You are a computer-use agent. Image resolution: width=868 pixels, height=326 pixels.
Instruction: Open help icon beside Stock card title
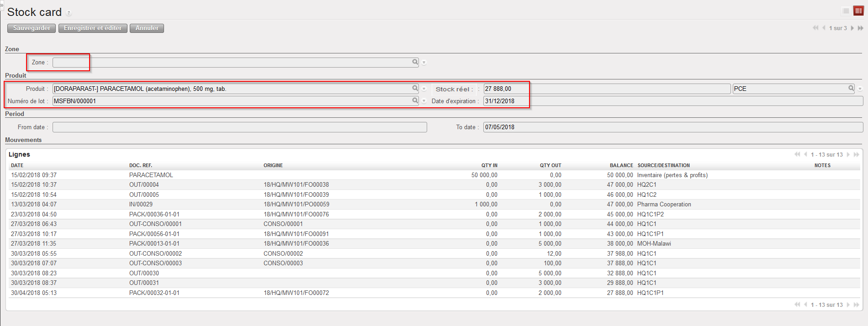[69, 13]
